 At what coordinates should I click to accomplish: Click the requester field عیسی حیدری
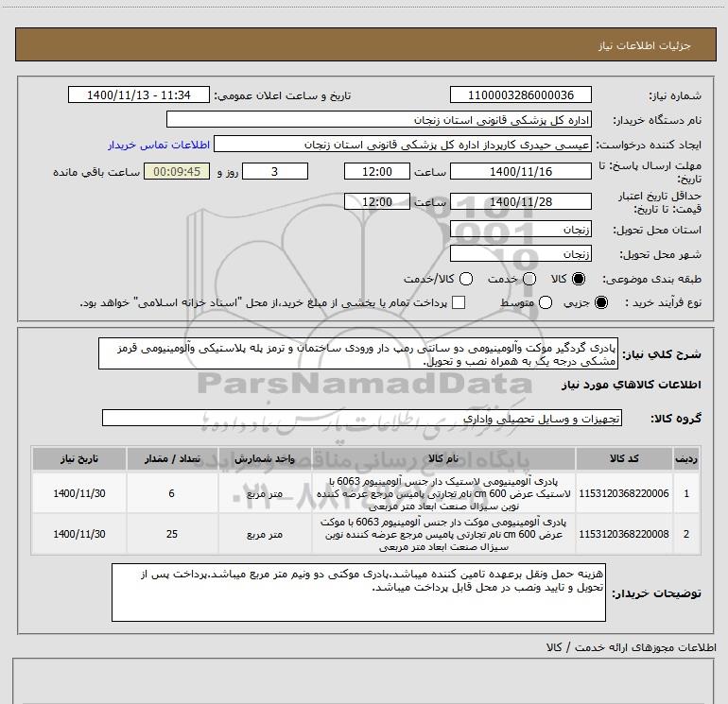coord(403,145)
